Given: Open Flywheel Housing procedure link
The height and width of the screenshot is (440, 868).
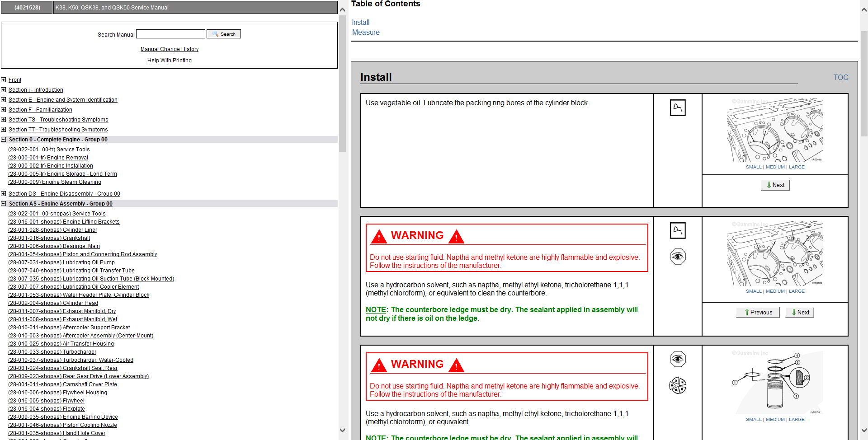Looking at the screenshot, I should (57, 393).
